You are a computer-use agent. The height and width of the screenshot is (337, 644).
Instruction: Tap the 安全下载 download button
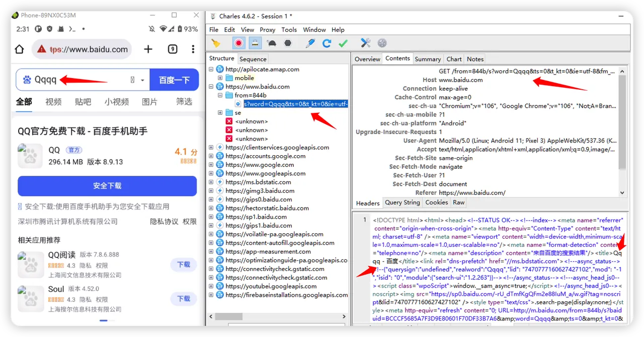pos(107,186)
